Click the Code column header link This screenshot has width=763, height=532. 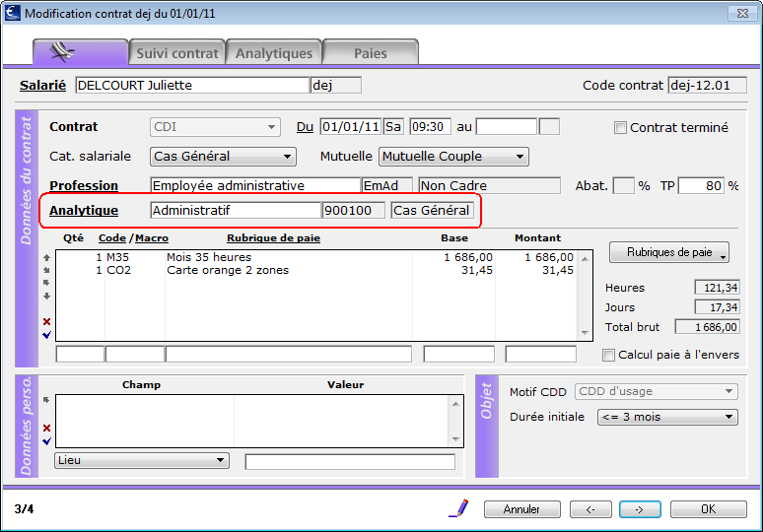112,238
